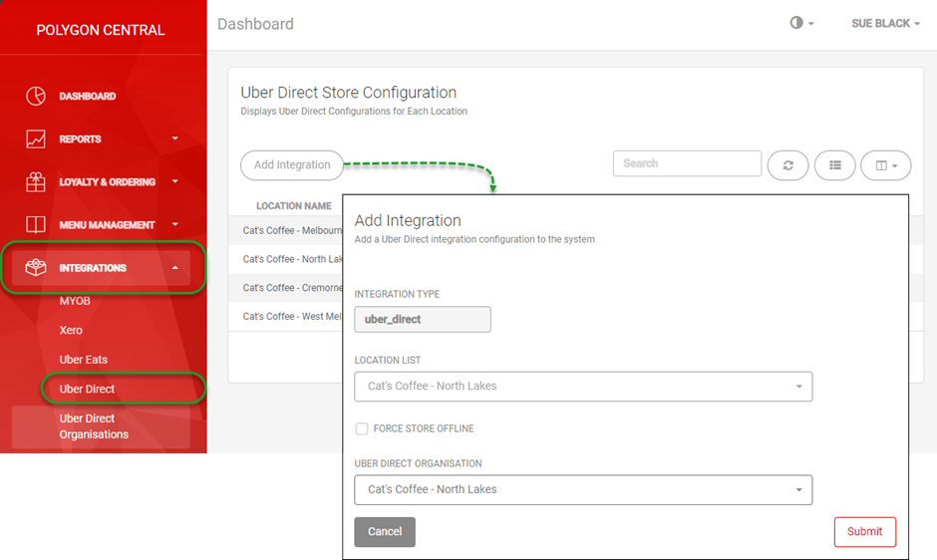Click the Dashboard pie chart icon

[36, 97]
